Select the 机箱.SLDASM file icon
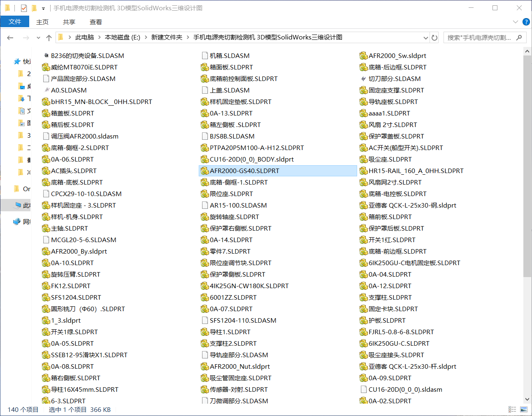Screen dimensions: 532x416 (x=204, y=55)
